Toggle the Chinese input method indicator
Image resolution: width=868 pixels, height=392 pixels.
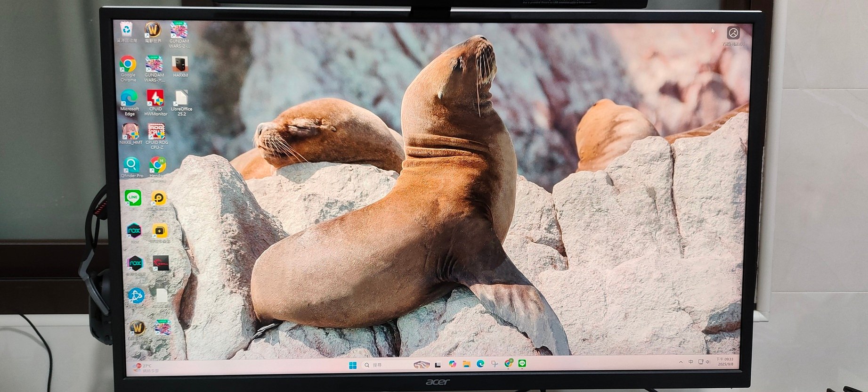[x=690, y=362]
